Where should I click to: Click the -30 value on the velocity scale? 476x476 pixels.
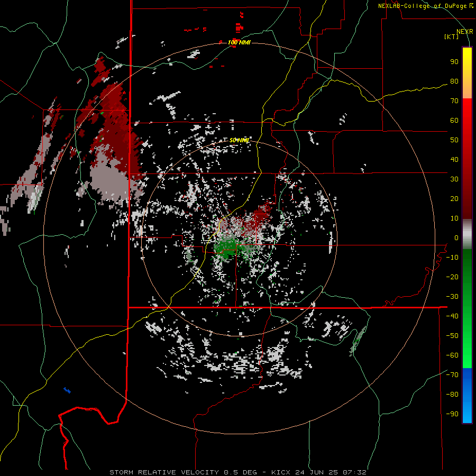tap(452, 297)
